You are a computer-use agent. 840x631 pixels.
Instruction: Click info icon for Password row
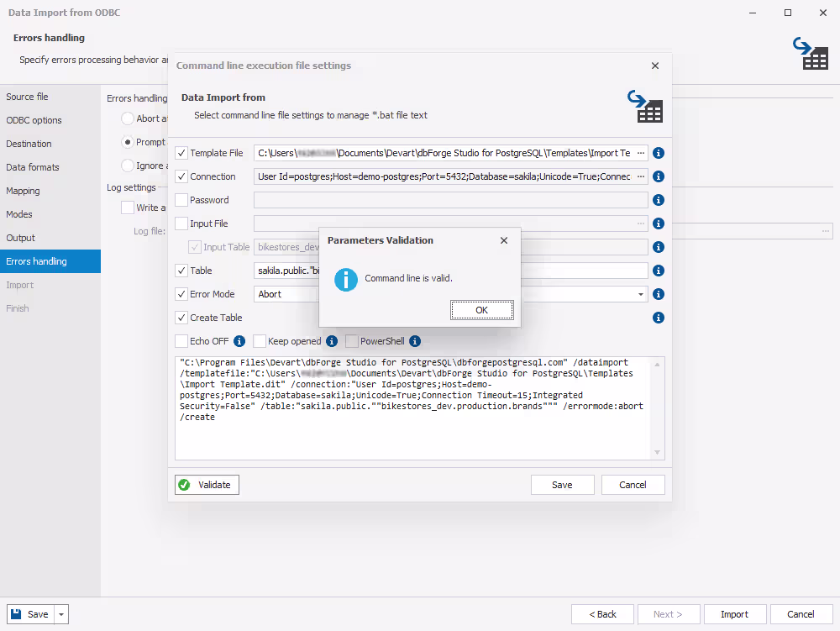point(659,200)
